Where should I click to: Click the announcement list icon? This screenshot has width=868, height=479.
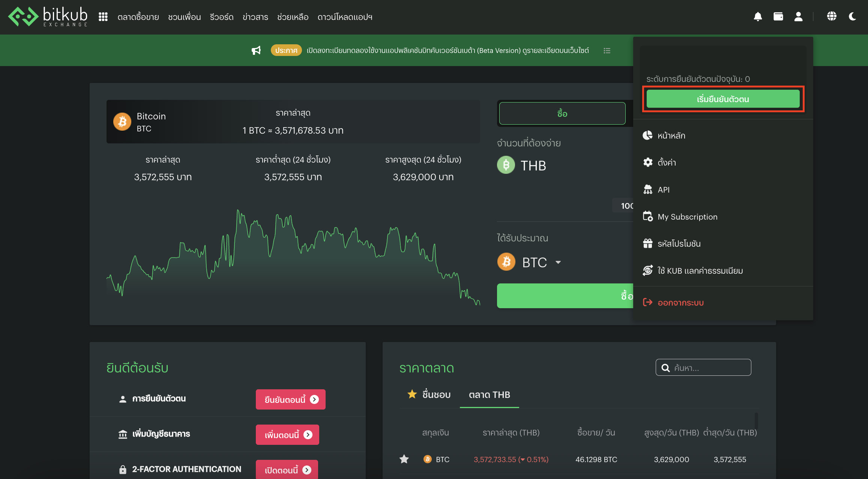pyautogui.click(x=607, y=51)
